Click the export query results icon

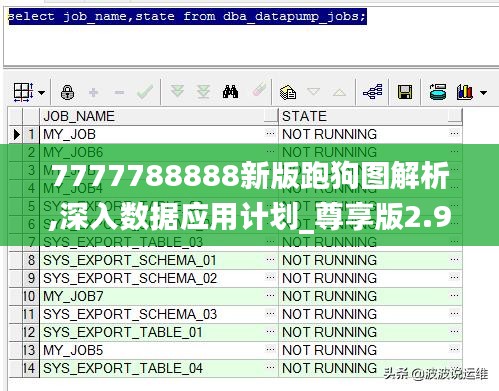pos(288,92)
